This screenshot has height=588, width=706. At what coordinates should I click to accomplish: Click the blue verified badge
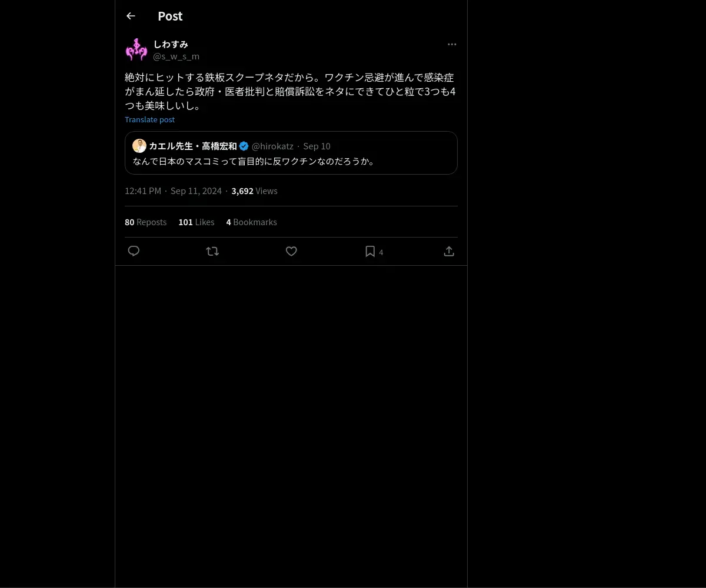click(244, 146)
